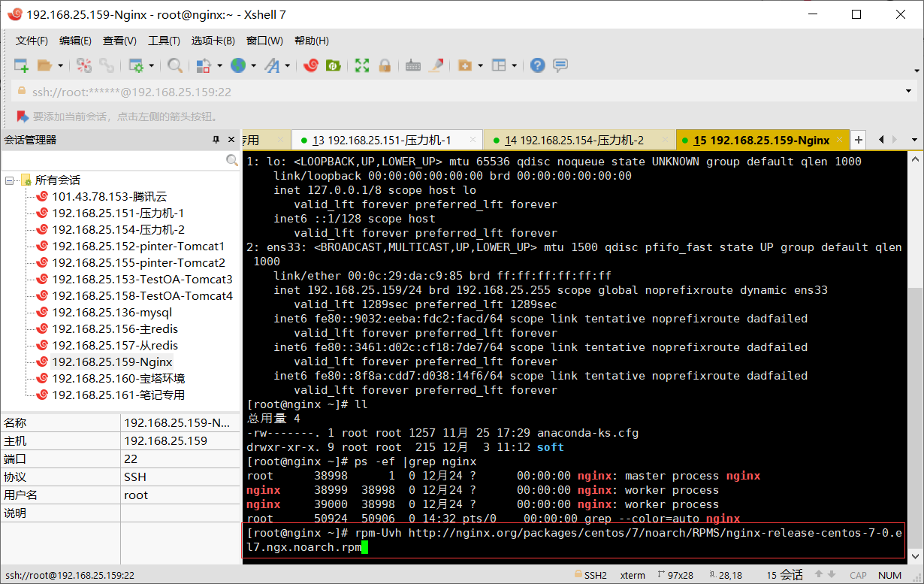Click the Find magnifier toolbar icon

tap(175, 65)
